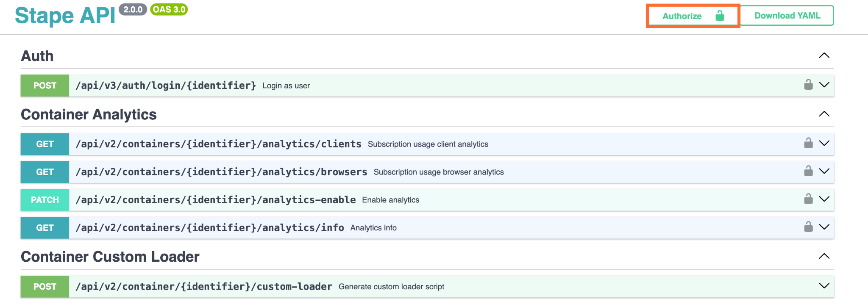Click the custom-loader endpoint path

coord(204,287)
